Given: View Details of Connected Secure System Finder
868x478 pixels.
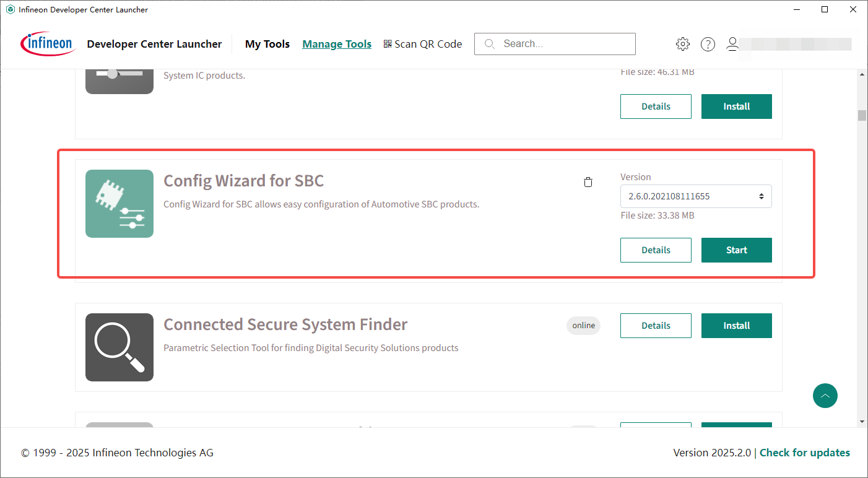Looking at the screenshot, I should pos(656,326).
